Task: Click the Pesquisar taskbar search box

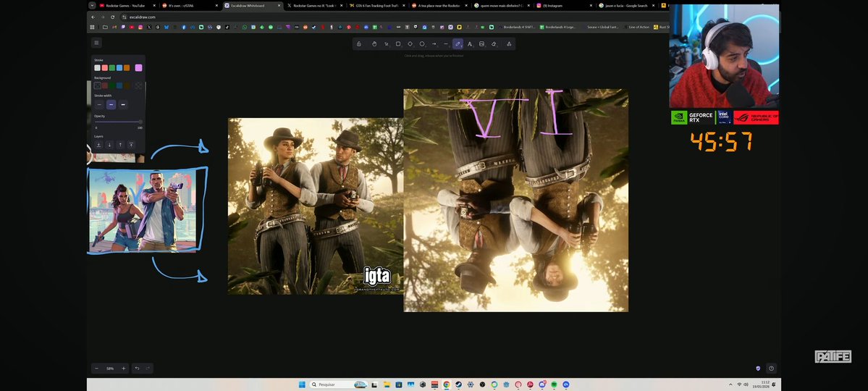Action: (339, 384)
